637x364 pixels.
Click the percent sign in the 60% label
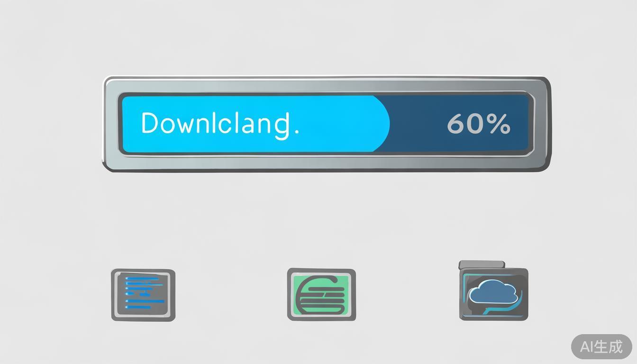(498, 124)
